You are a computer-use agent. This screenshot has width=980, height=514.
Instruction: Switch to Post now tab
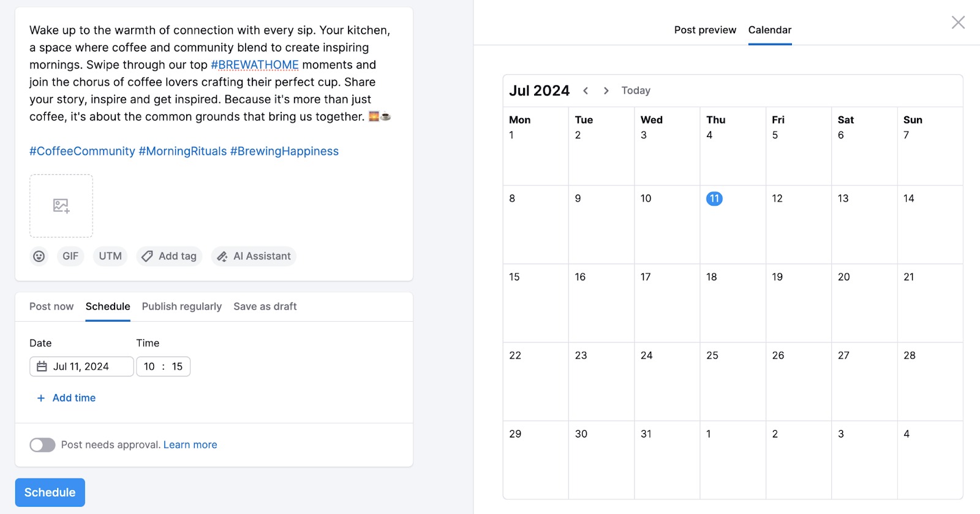point(51,307)
